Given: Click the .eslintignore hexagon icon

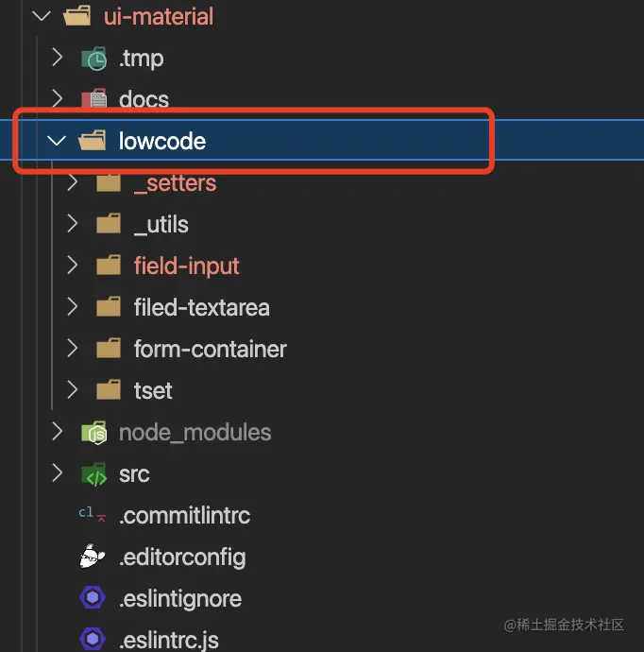Looking at the screenshot, I should (93, 599).
